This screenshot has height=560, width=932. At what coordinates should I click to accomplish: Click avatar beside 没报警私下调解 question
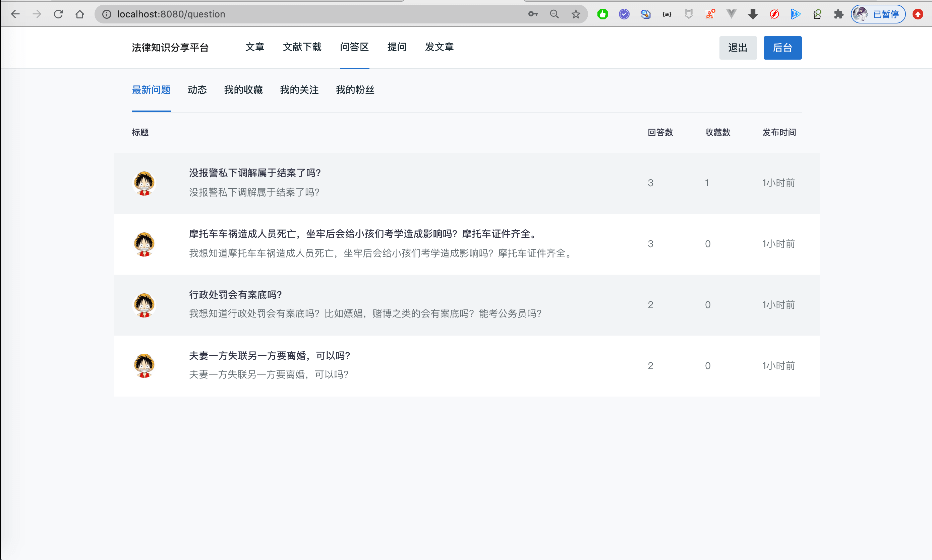144,184
